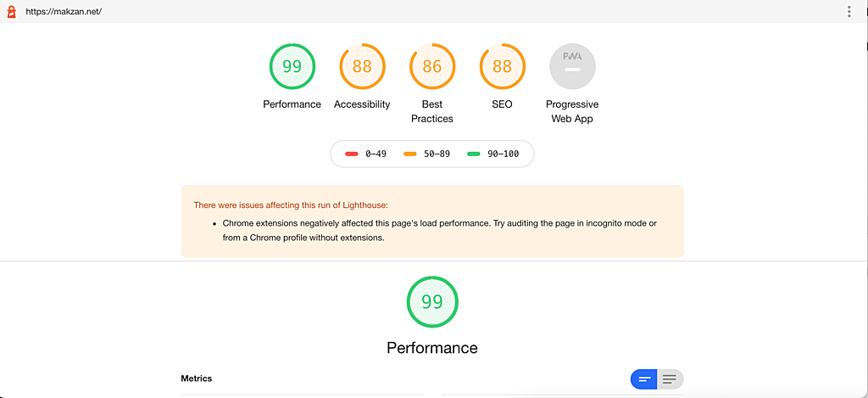Click the green 90–100 legend marker

pyautogui.click(x=473, y=154)
